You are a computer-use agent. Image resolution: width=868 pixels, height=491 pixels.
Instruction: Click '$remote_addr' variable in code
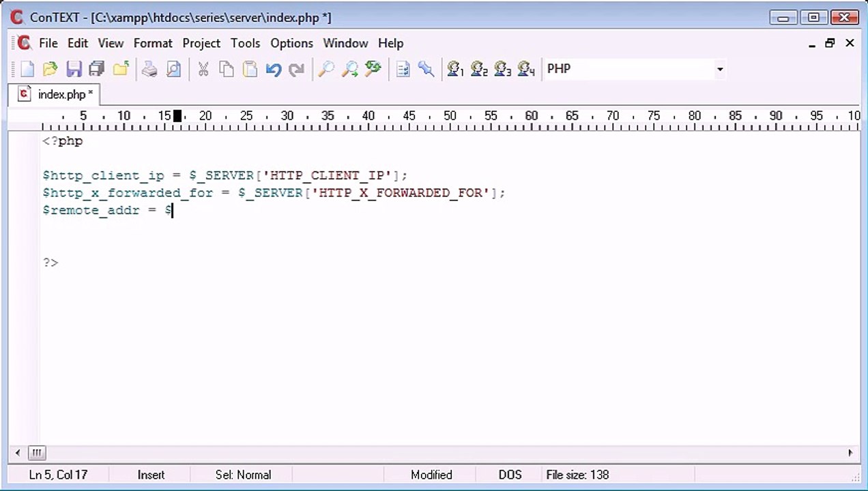click(x=91, y=210)
